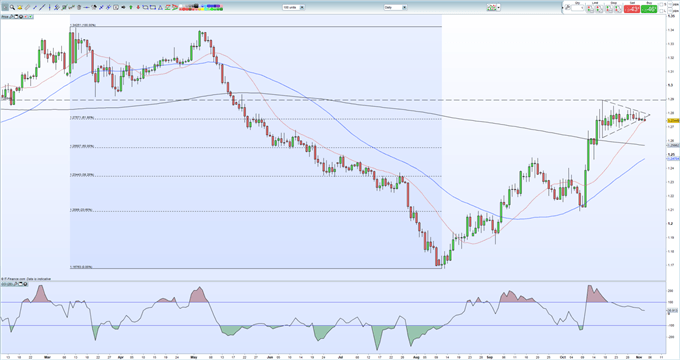Click the Price indicator label tab
The height and width of the screenshot is (360, 680).
[x=5, y=16]
